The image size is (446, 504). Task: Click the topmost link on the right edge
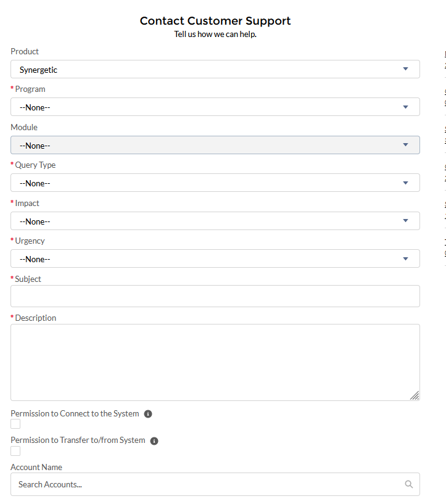pyautogui.click(x=444, y=54)
